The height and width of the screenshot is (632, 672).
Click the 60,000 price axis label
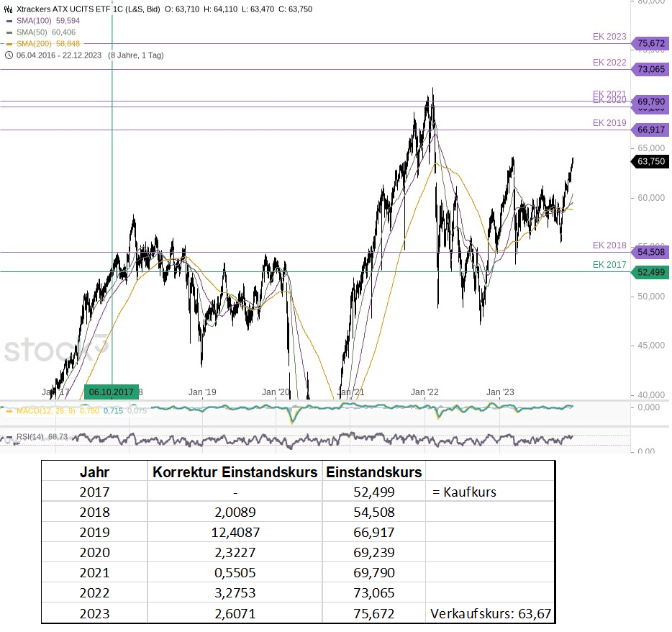pyautogui.click(x=651, y=198)
